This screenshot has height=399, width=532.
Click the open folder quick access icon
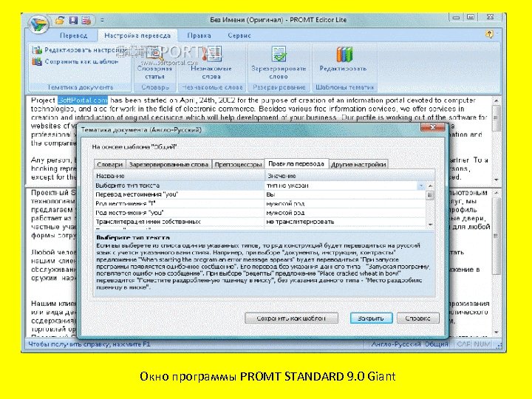60,21
